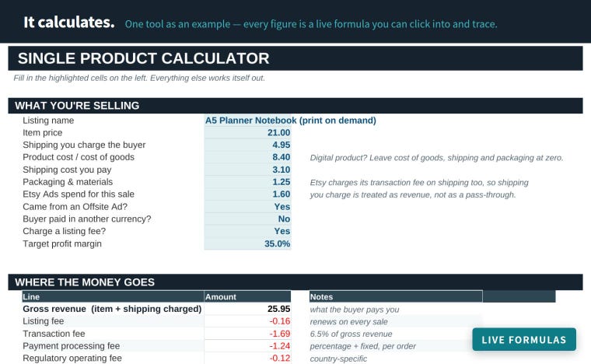Screen dimensions: 591x364
Task: Select the Item price value 21.00
Action: [247, 133]
